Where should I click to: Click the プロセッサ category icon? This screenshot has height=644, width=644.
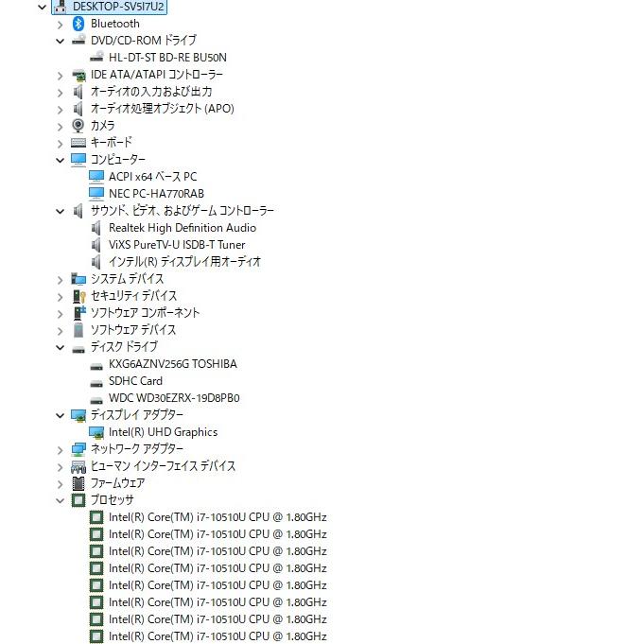point(78,500)
